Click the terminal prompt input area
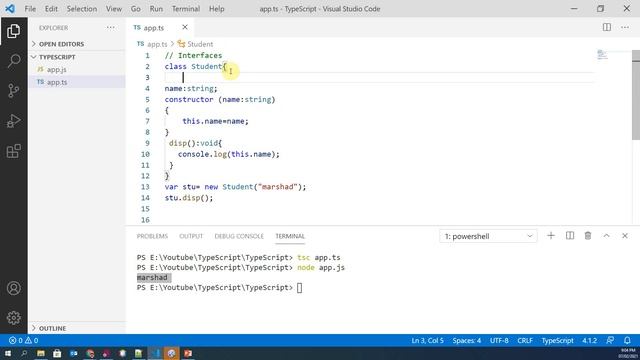640x360 pixels. pyautogui.click(x=300, y=288)
